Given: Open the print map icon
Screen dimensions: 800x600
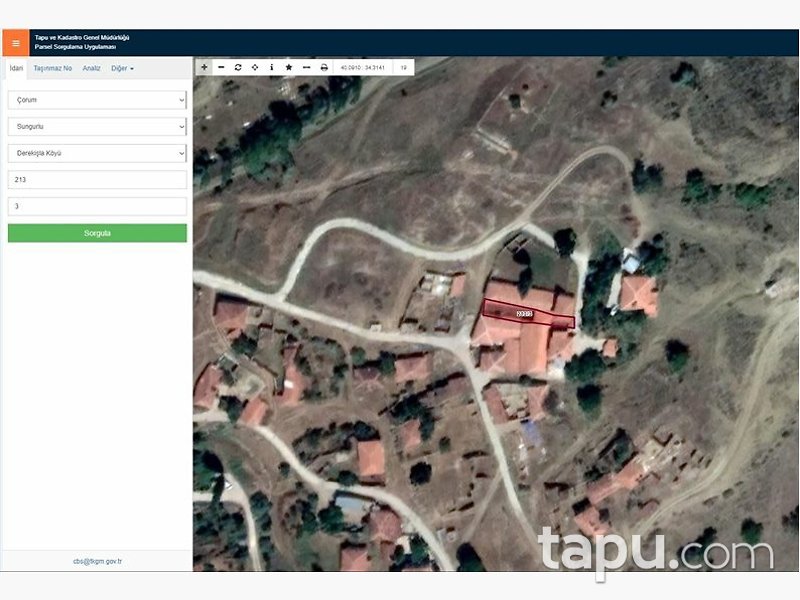Looking at the screenshot, I should coord(323,67).
